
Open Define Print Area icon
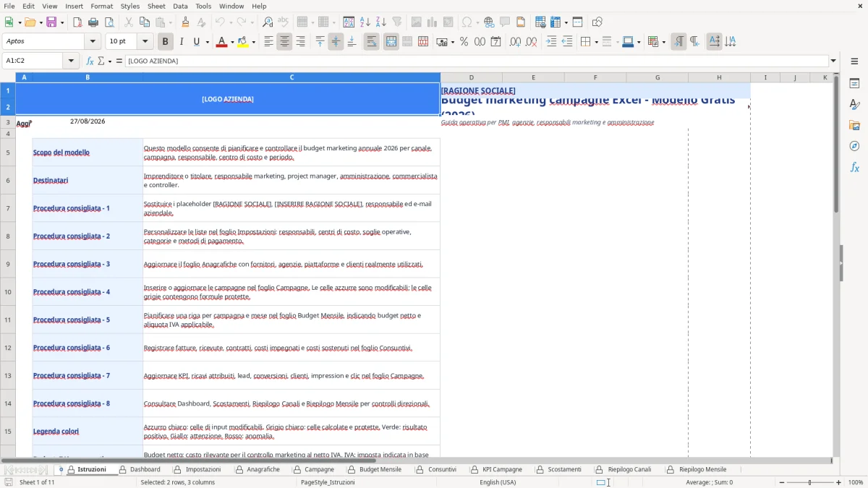coord(540,22)
